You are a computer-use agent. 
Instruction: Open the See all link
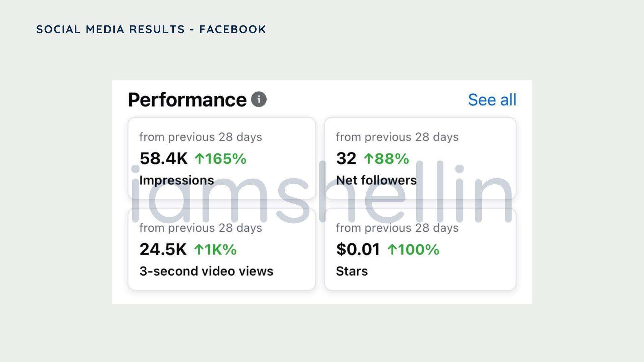click(x=492, y=100)
